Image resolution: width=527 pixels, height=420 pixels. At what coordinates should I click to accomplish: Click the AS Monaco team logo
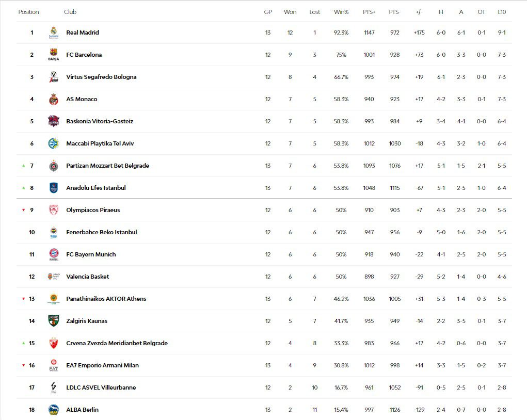(x=54, y=99)
